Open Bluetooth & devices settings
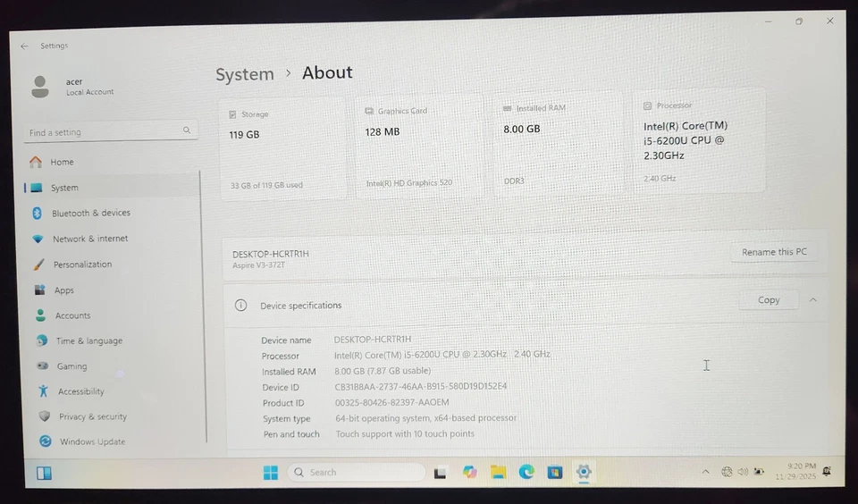 [x=114, y=213]
